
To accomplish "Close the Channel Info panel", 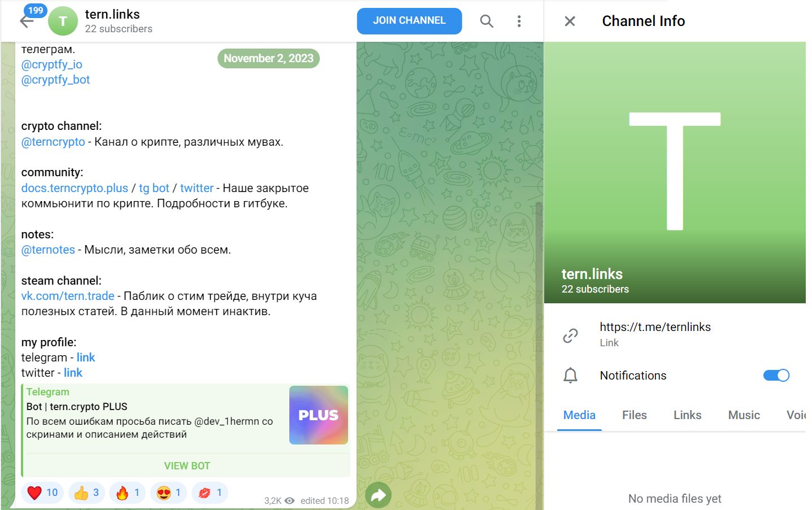I will (570, 21).
